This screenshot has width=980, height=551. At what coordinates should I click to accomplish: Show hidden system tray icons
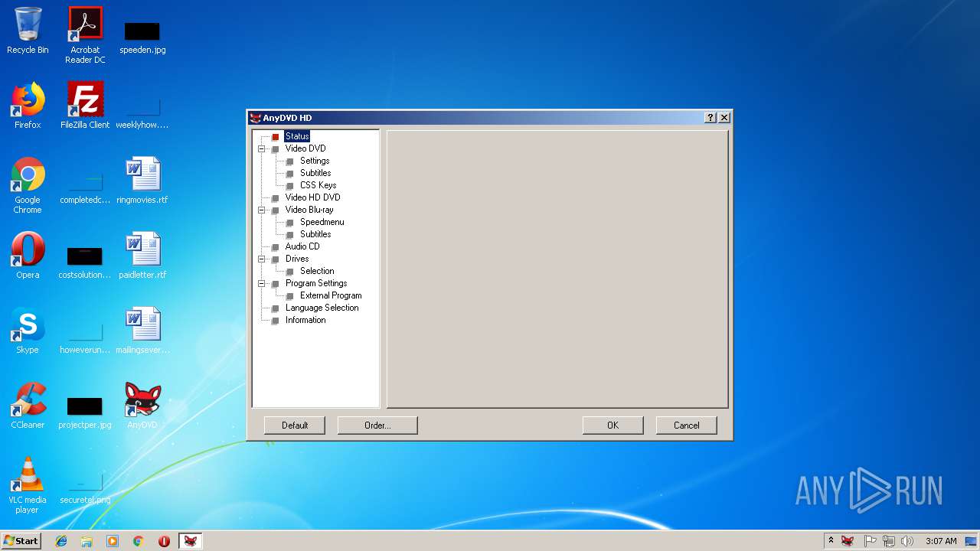click(x=831, y=540)
